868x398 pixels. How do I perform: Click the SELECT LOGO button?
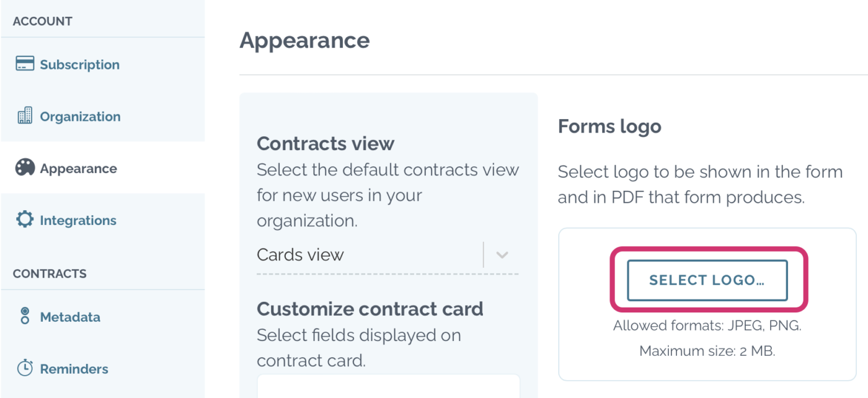[x=707, y=280]
